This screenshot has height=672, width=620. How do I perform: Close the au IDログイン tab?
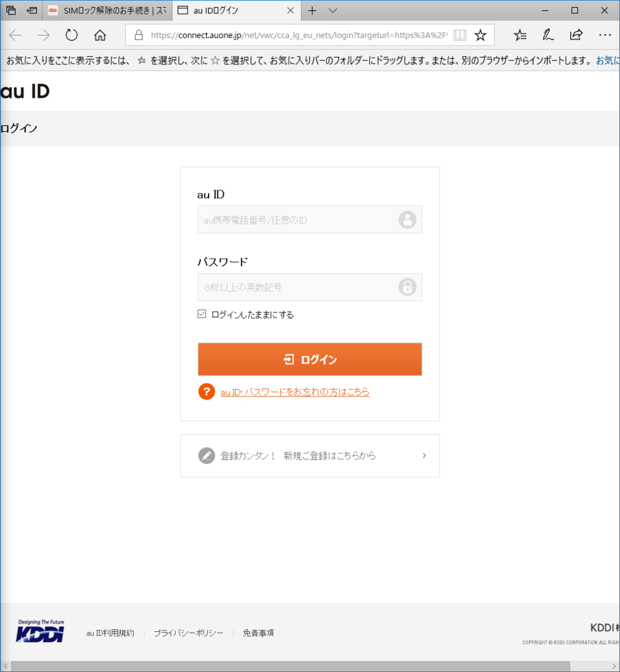[291, 10]
